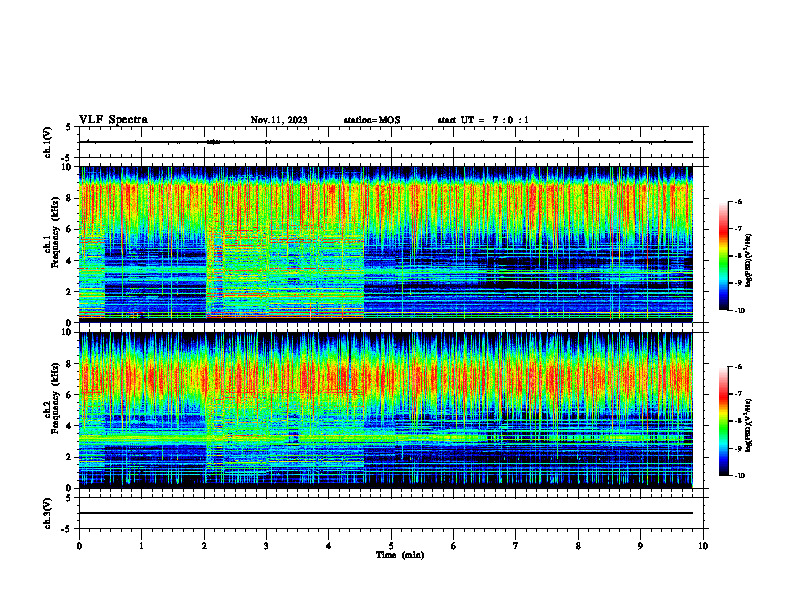Click the "-5" tick label of ch.3(V) axis
Image resolution: width=792 pixels, height=612 pixels.
[67, 529]
